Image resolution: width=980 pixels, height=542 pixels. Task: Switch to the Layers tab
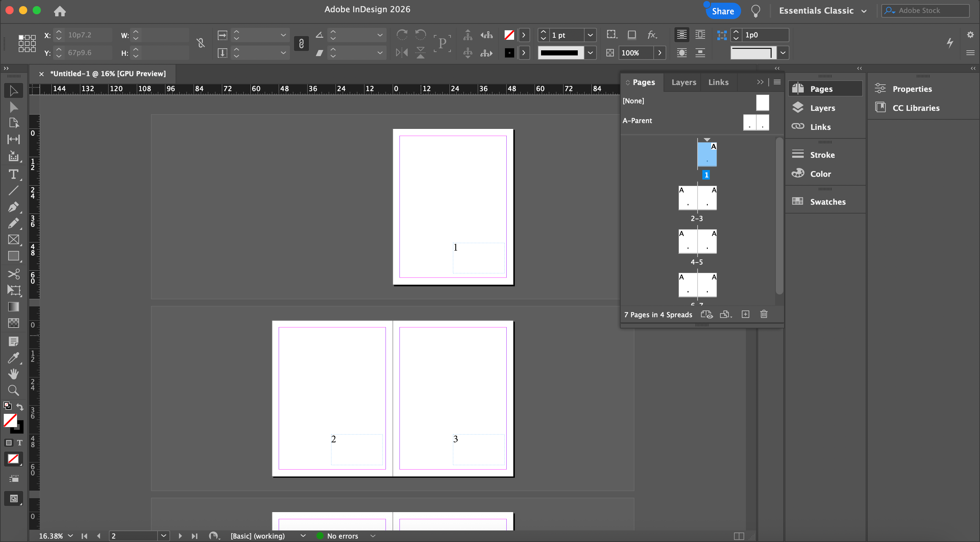click(x=684, y=82)
